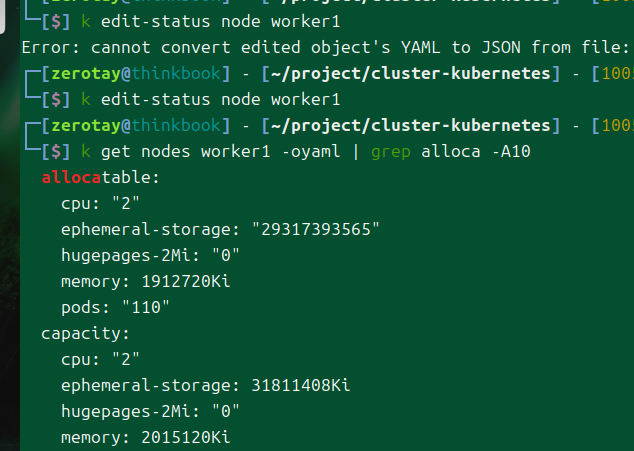Click the allocatable cpu "2" line
This screenshot has width=634, height=451.
pyautogui.click(x=100, y=203)
